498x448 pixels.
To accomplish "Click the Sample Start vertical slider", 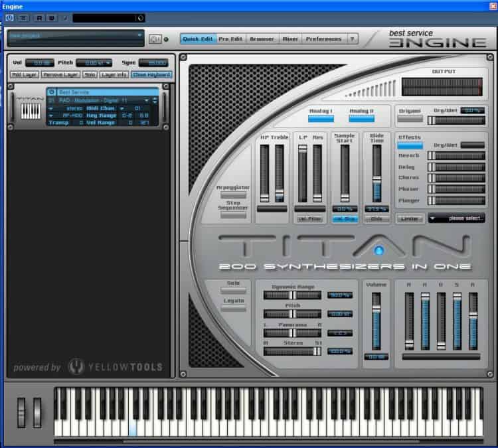I will pos(345,173).
